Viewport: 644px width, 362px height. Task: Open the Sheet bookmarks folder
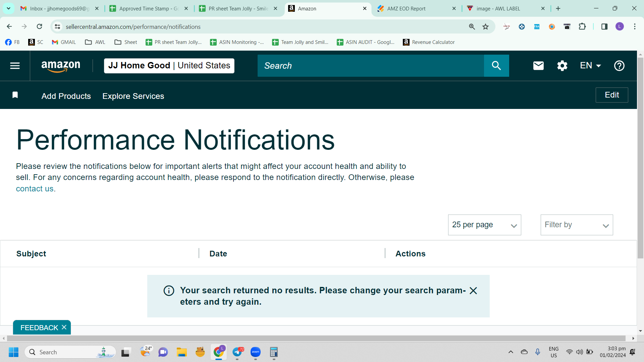point(126,42)
